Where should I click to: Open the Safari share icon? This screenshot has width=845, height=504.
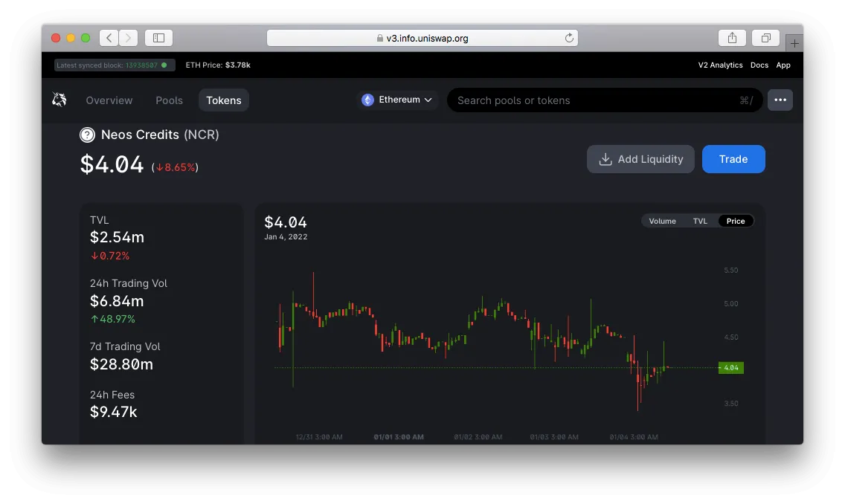732,38
